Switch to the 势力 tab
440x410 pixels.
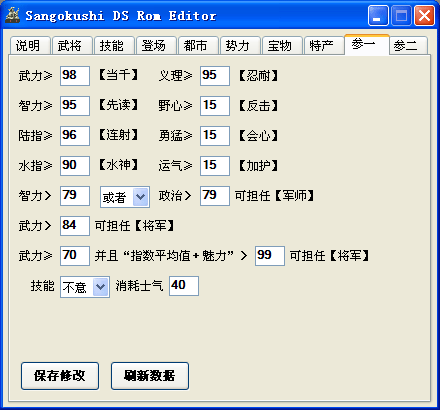tap(240, 45)
